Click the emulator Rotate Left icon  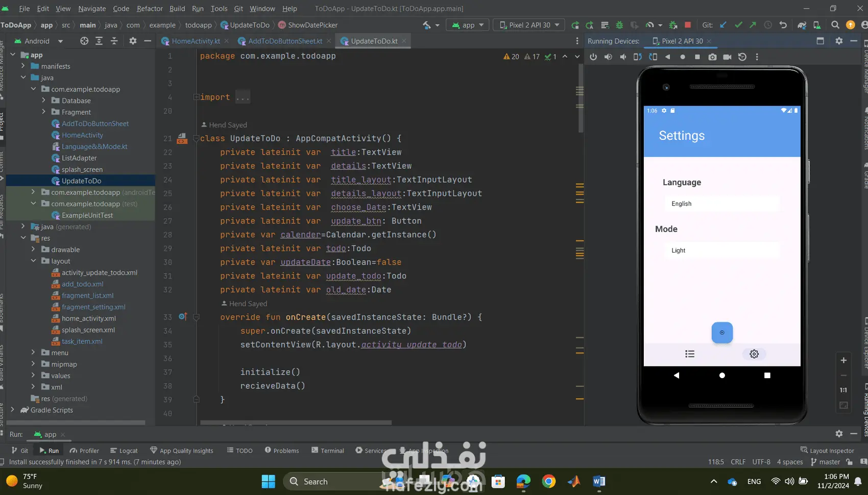[x=638, y=57]
